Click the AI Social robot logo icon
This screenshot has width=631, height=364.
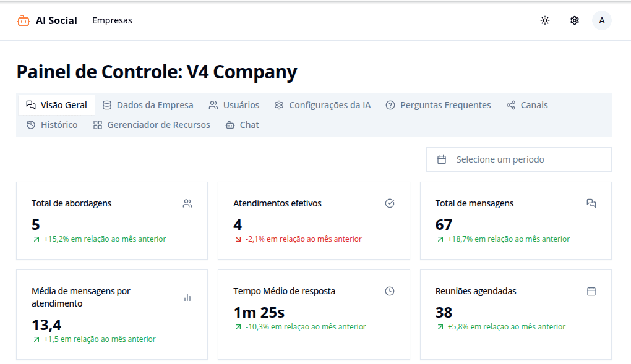24,20
